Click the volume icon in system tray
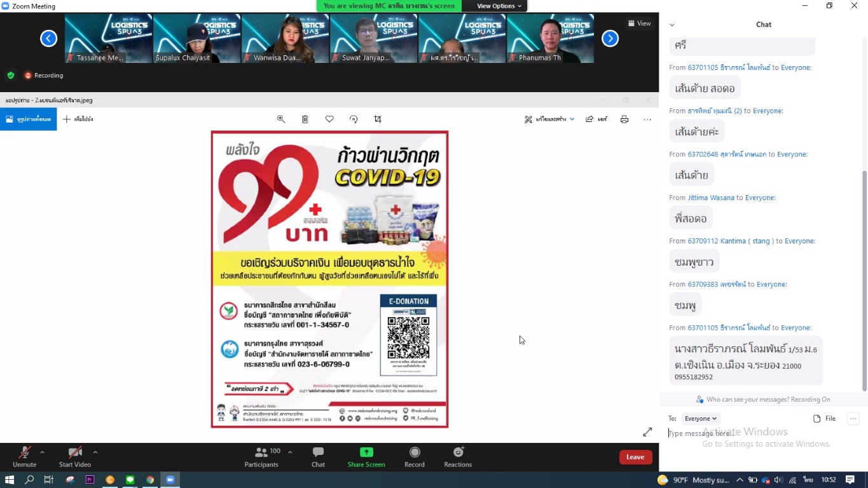The image size is (868, 488). click(779, 480)
